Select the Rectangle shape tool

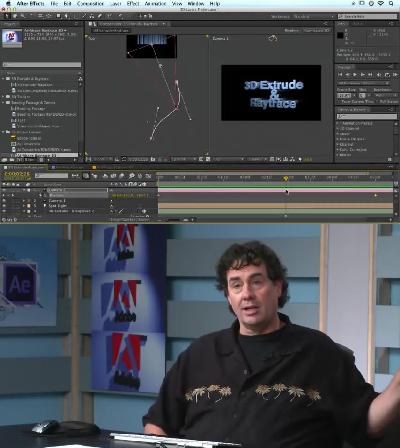point(59,16)
